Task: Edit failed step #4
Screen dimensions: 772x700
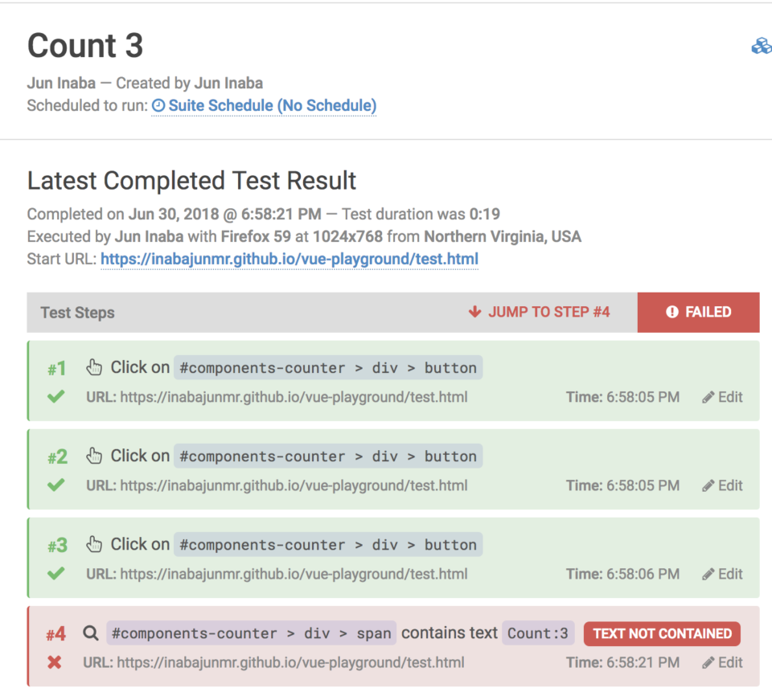Action: [723, 662]
